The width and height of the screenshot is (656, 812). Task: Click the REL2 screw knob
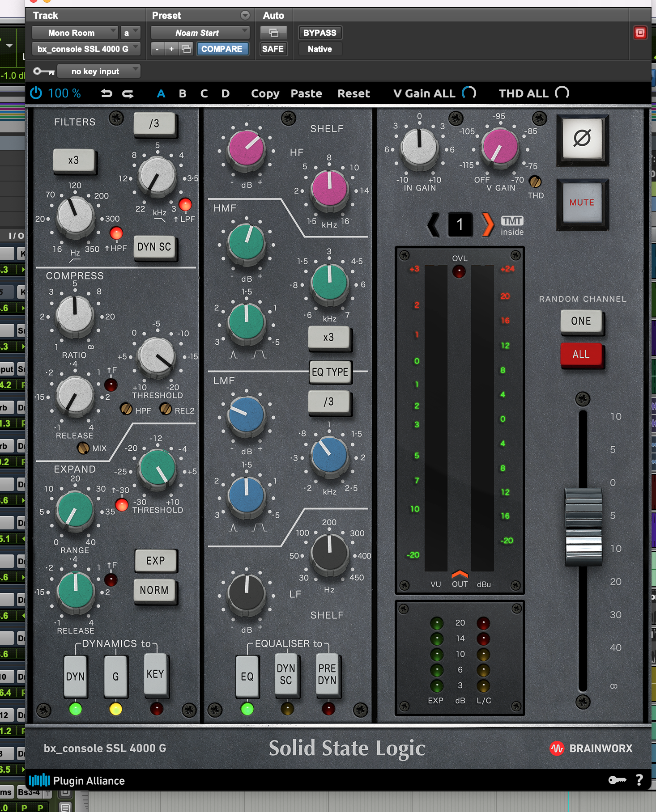click(166, 409)
